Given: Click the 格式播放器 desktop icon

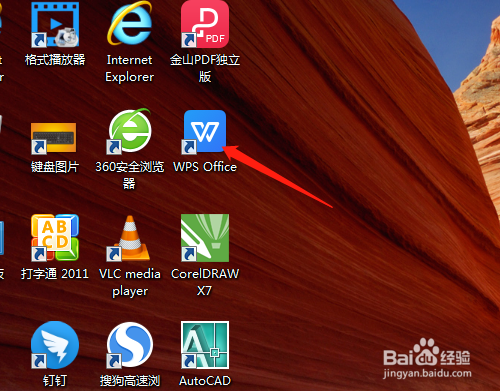Looking at the screenshot, I should coord(55,24).
